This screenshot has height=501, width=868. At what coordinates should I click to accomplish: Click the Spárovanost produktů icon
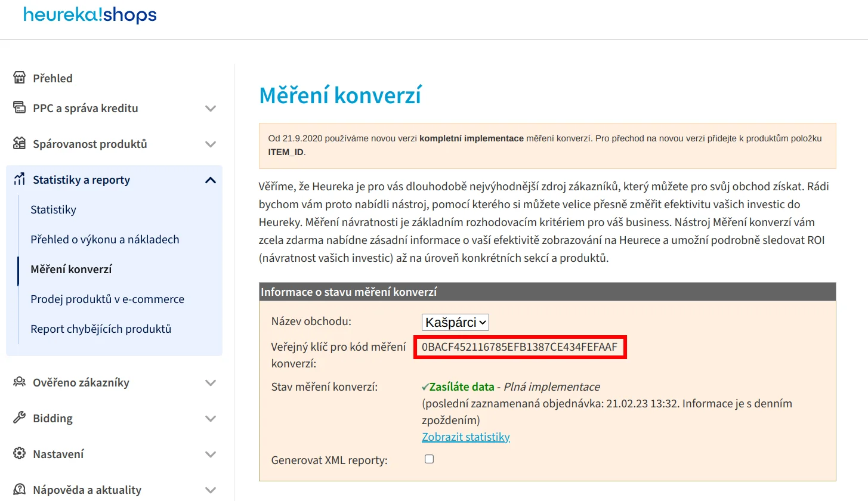click(20, 144)
